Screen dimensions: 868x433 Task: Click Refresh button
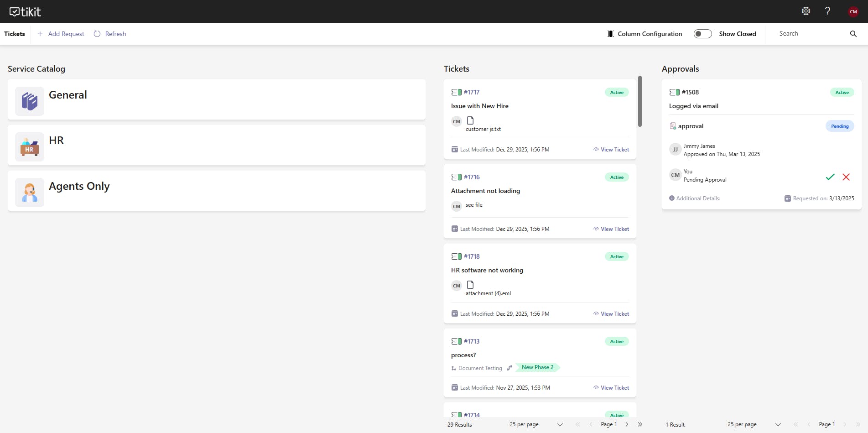110,34
